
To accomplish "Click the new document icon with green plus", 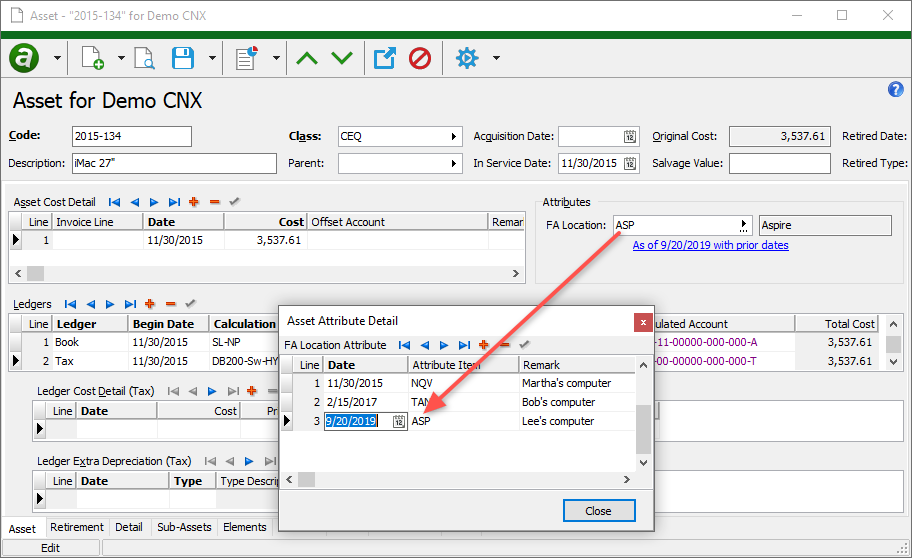I will (x=92, y=58).
